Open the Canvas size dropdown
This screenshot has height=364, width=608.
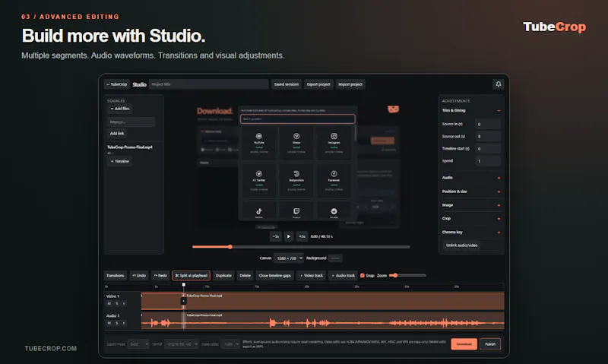click(x=289, y=258)
